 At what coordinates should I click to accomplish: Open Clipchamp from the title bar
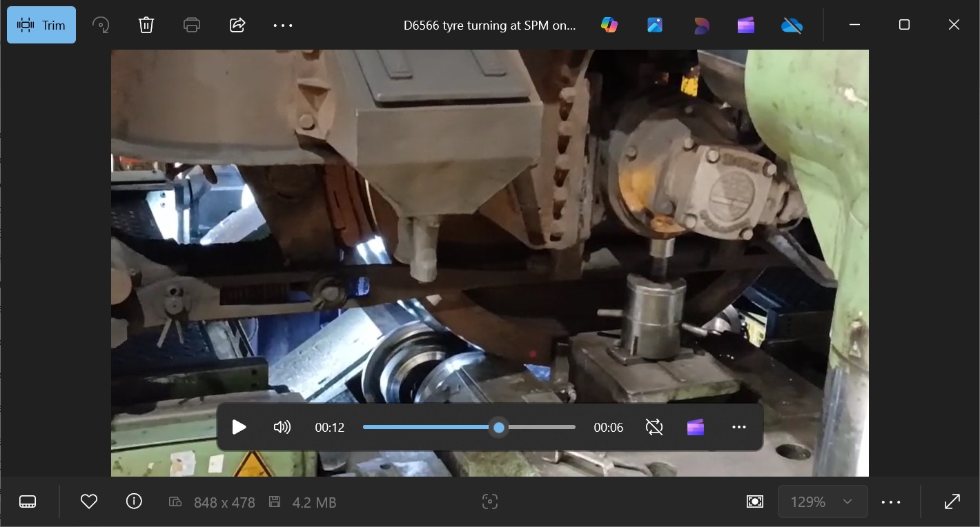[x=746, y=26]
